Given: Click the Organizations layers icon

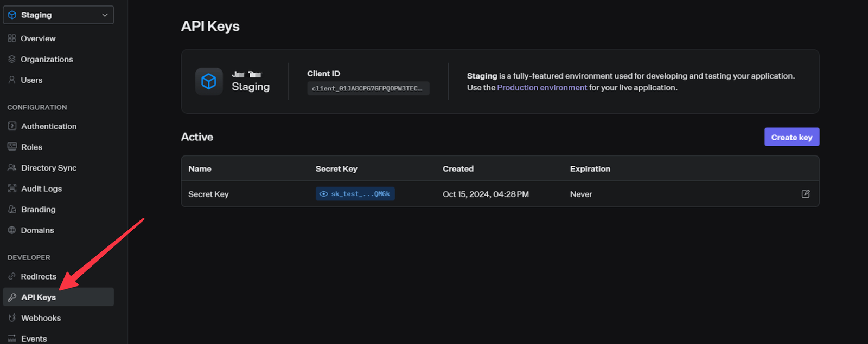Looking at the screenshot, I should 12,59.
